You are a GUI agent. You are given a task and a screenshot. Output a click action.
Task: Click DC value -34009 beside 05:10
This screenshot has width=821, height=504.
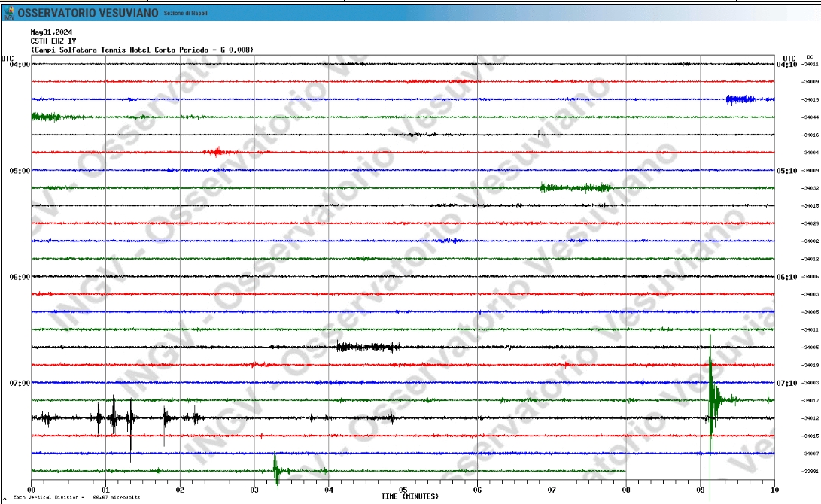pyautogui.click(x=810, y=171)
